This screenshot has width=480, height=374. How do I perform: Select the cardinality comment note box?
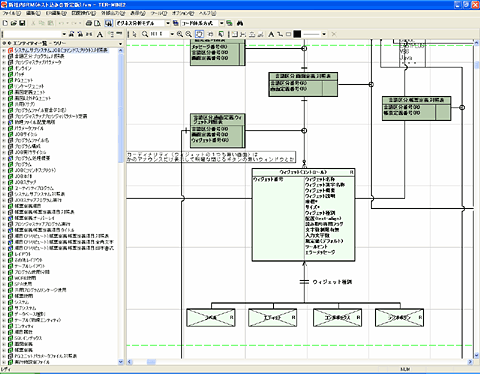pyautogui.click(x=211, y=157)
